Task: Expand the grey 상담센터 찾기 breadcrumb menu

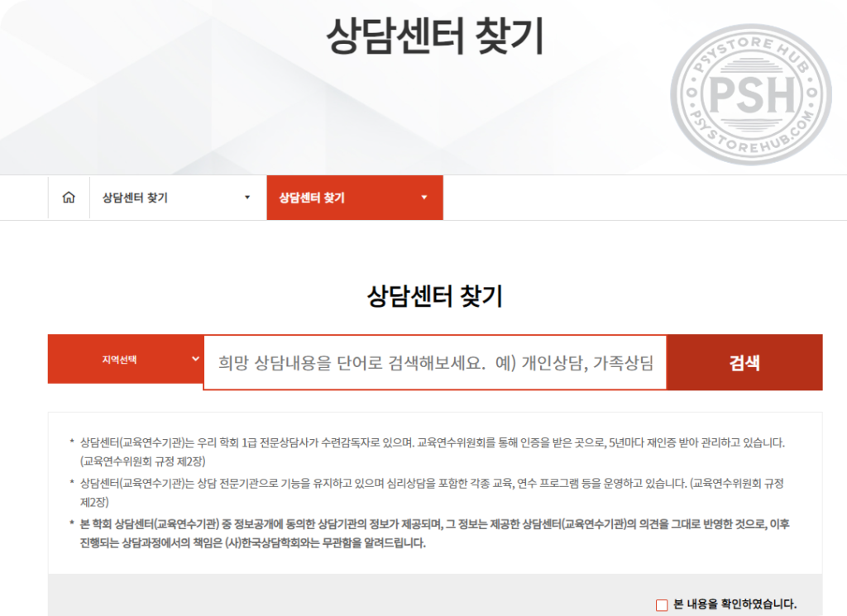Action: pyautogui.click(x=177, y=198)
